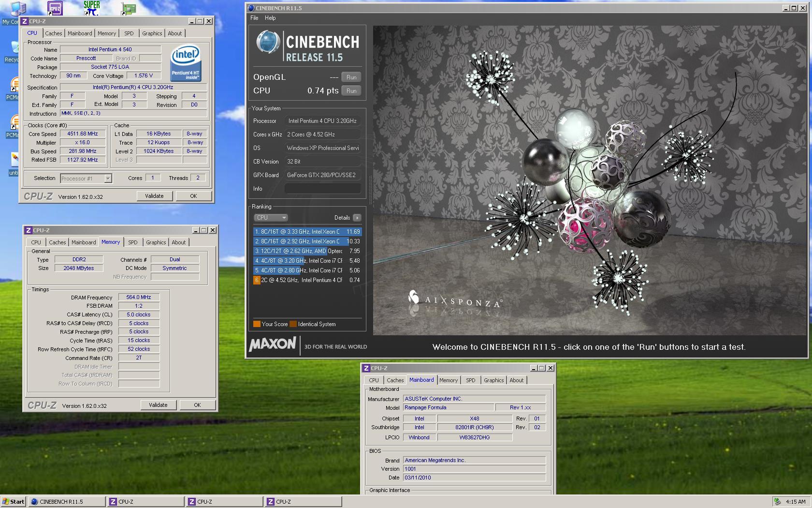Click the Z icon in CPU-Z Mainboard window title bar
This screenshot has height=508, width=812.
(366, 368)
